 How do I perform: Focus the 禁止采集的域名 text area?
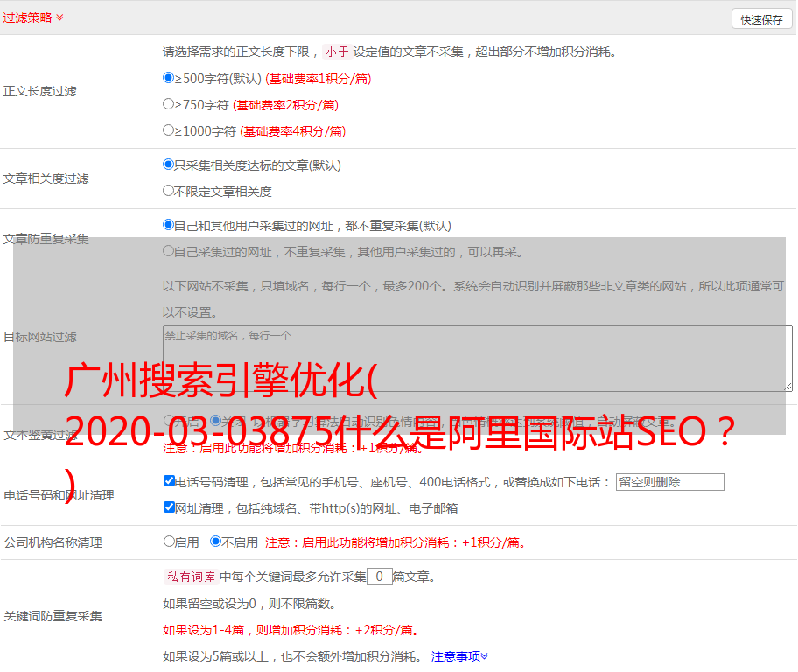pyautogui.click(x=478, y=359)
